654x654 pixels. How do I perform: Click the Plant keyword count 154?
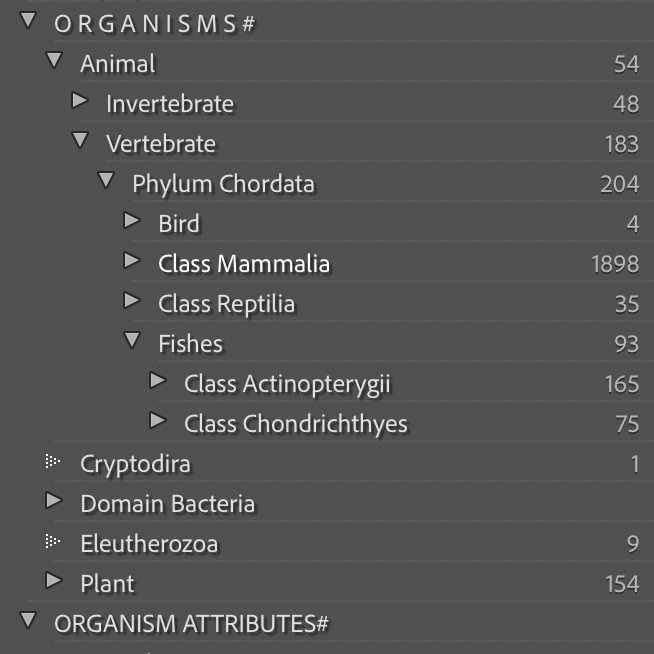pyautogui.click(x=622, y=584)
